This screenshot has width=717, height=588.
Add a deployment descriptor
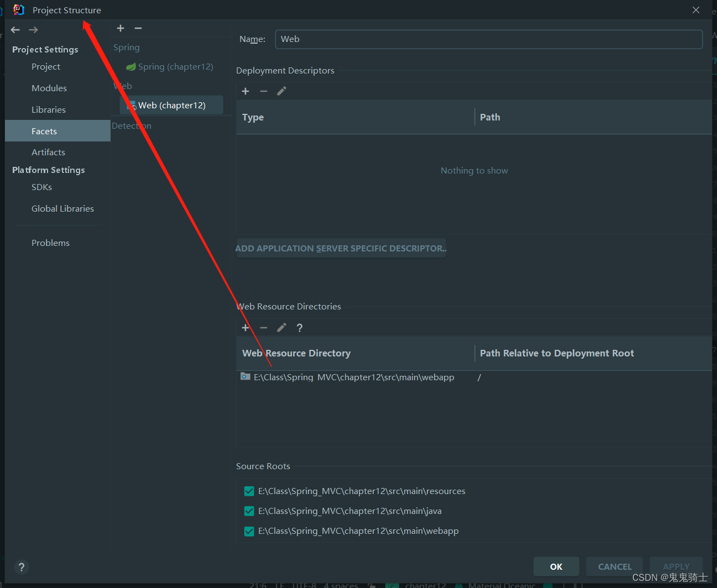click(245, 91)
